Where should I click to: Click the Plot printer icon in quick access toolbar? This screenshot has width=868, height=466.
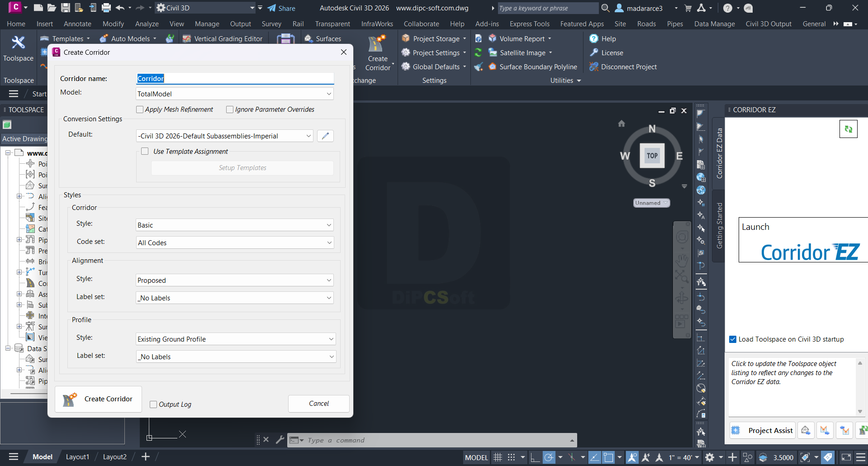point(106,8)
